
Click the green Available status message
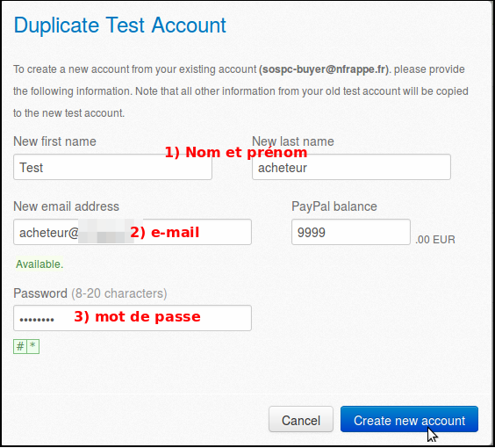click(x=39, y=264)
